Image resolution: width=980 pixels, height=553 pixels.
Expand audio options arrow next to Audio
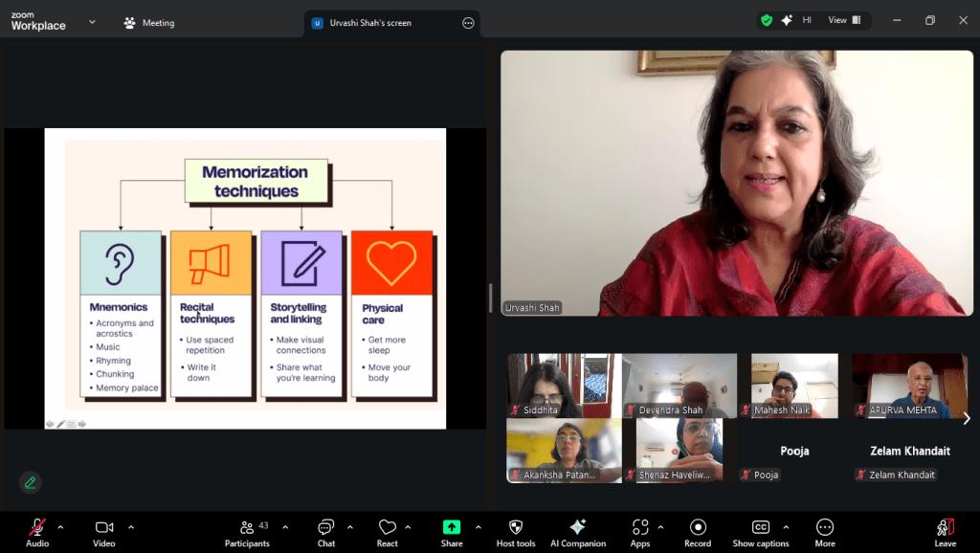[x=60, y=526]
